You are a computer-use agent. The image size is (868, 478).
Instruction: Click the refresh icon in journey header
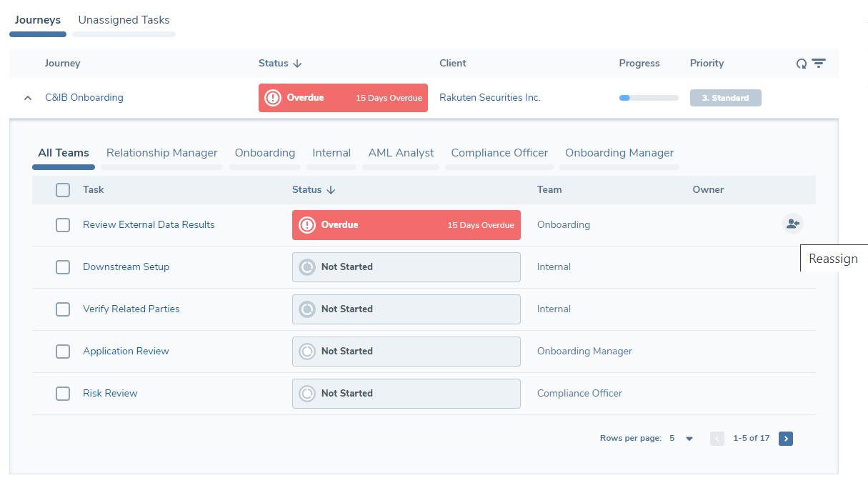pos(802,64)
